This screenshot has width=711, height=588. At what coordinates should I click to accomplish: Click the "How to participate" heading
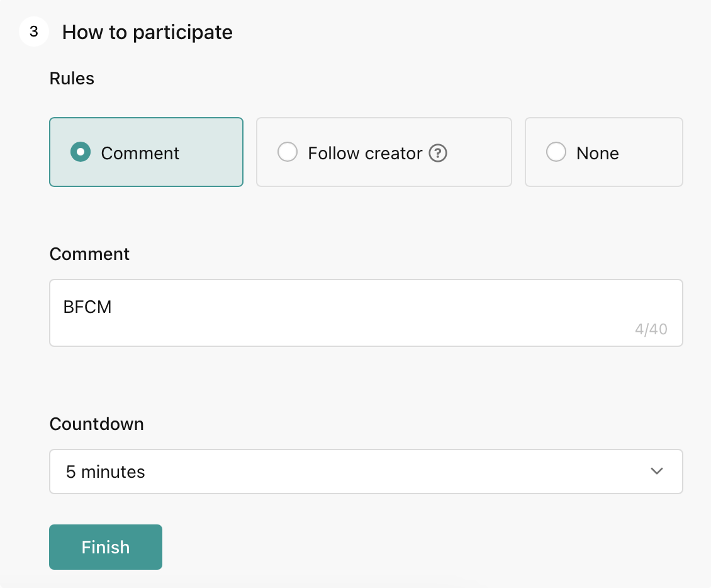[147, 32]
